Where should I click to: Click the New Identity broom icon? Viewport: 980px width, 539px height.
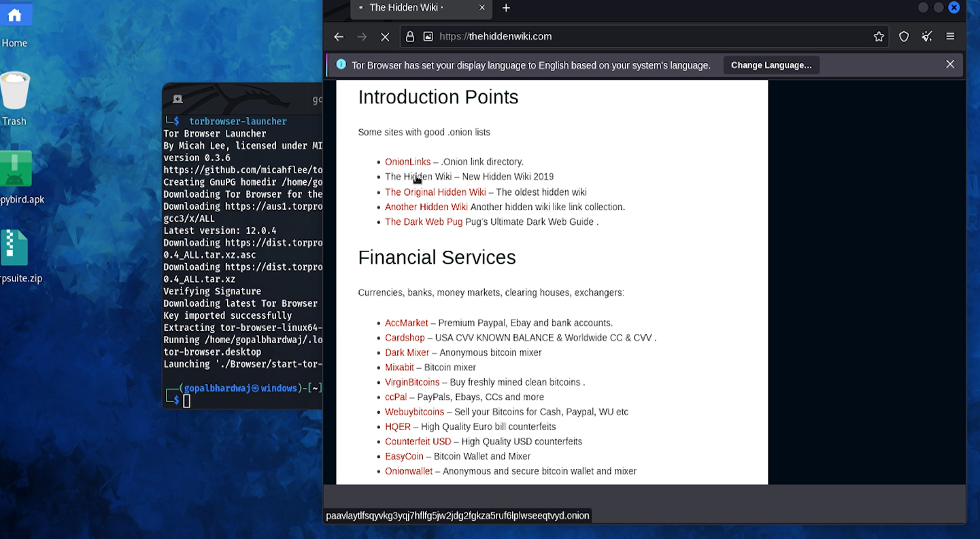[x=927, y=37]
